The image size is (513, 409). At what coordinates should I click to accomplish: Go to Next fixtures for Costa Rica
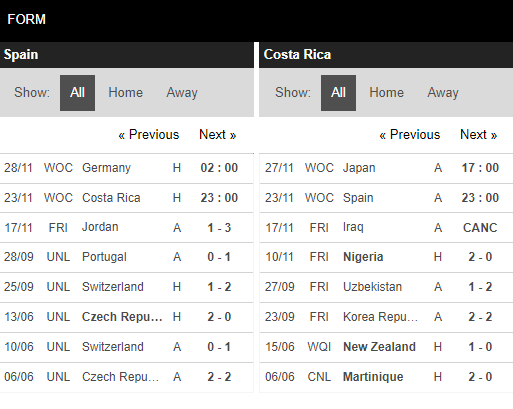pos(479,135)
